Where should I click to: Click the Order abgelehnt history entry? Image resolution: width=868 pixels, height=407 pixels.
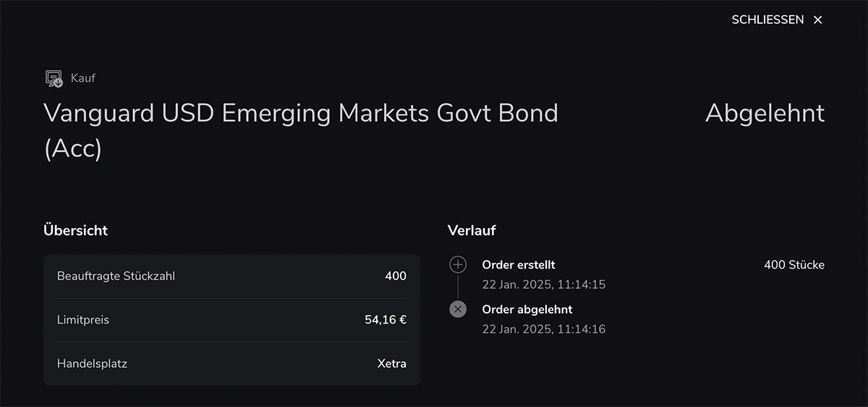[527, 309]
